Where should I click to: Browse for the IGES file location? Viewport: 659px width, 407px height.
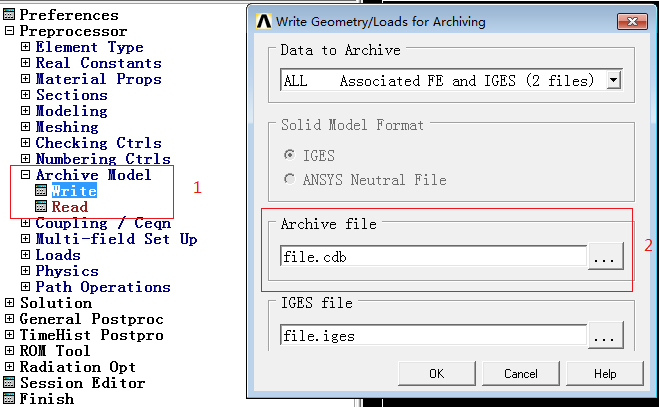(x=606, y=335)
